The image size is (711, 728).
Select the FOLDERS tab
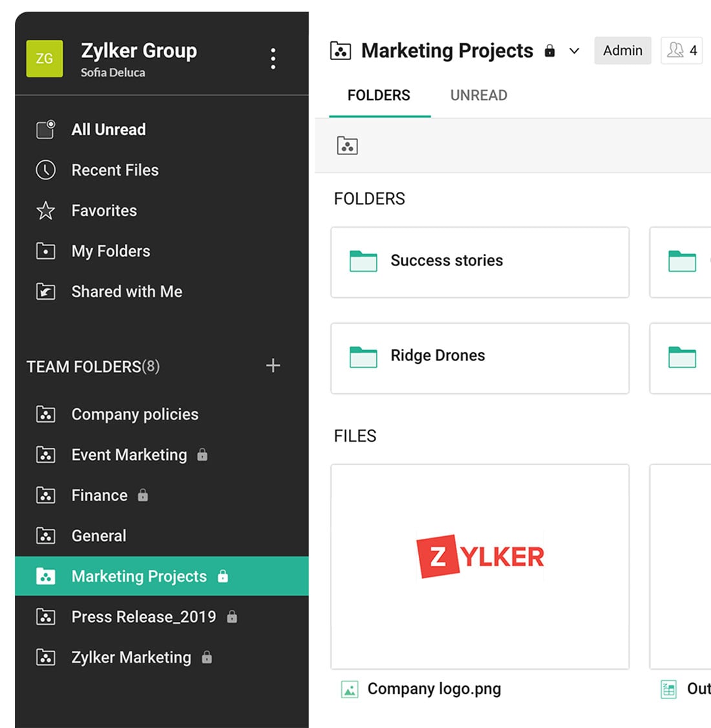click(379, 96)
